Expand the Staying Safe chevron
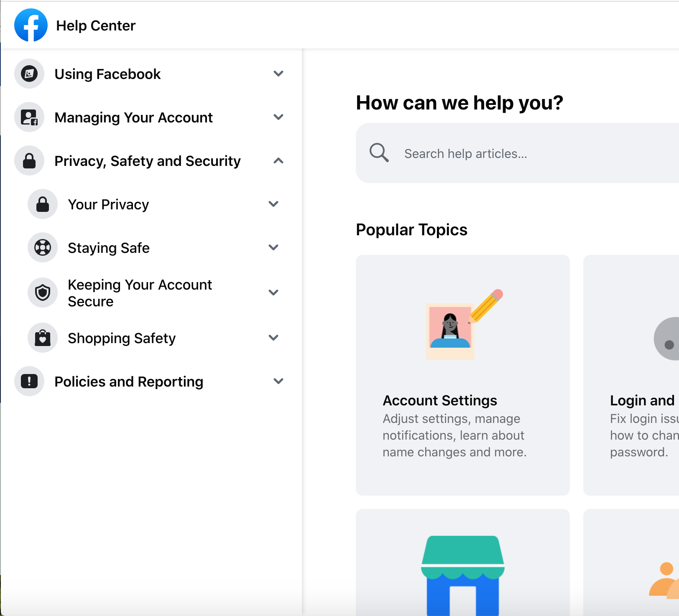This screenshot has width=679, height=616. point(273,247)
